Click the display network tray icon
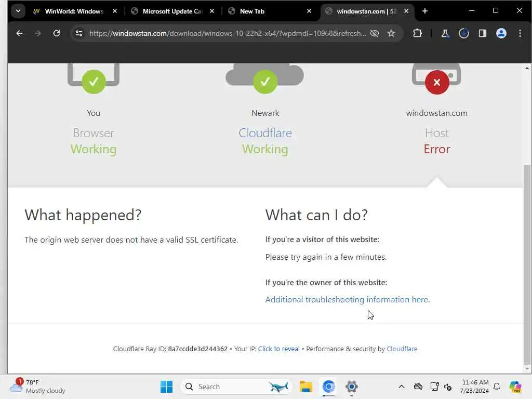 pyautogui.click(x=434, y=387)
